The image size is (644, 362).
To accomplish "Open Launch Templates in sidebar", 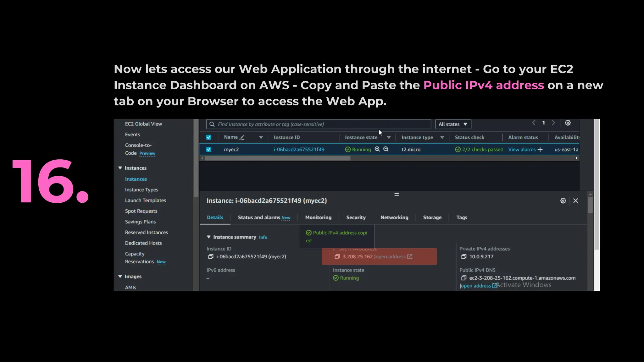I will (x=146, y=200).
